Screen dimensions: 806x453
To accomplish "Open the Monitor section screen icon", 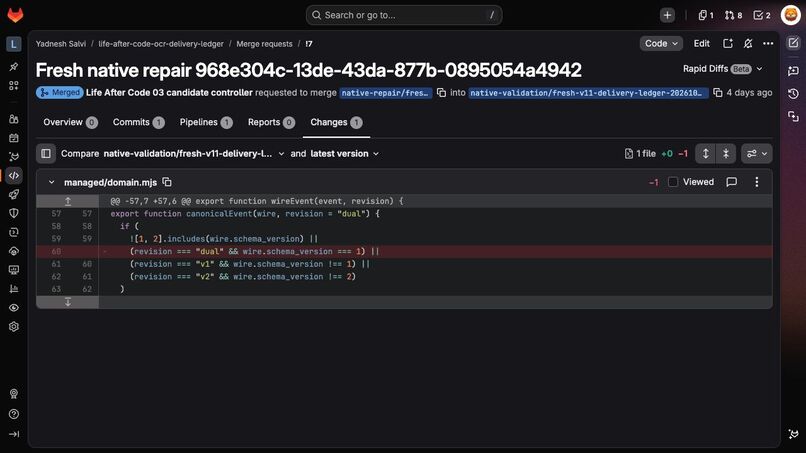I will (x=14, y=269).
